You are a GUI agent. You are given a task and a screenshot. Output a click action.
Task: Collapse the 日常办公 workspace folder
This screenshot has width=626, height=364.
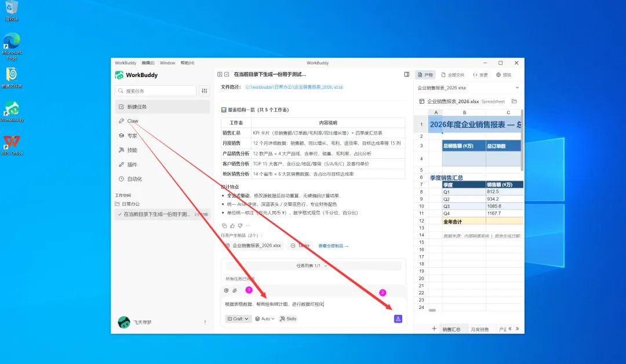click(x=128, y=204)
